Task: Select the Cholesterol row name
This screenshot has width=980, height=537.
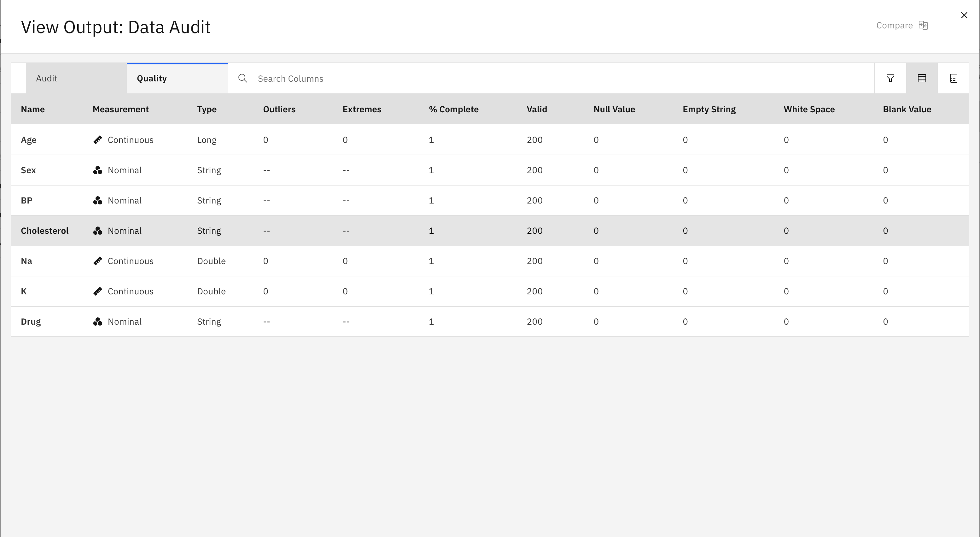Action: point(44,231)
